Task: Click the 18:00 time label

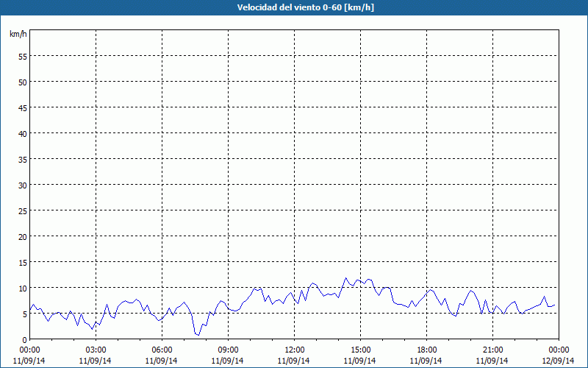Action: coord(427,350)
